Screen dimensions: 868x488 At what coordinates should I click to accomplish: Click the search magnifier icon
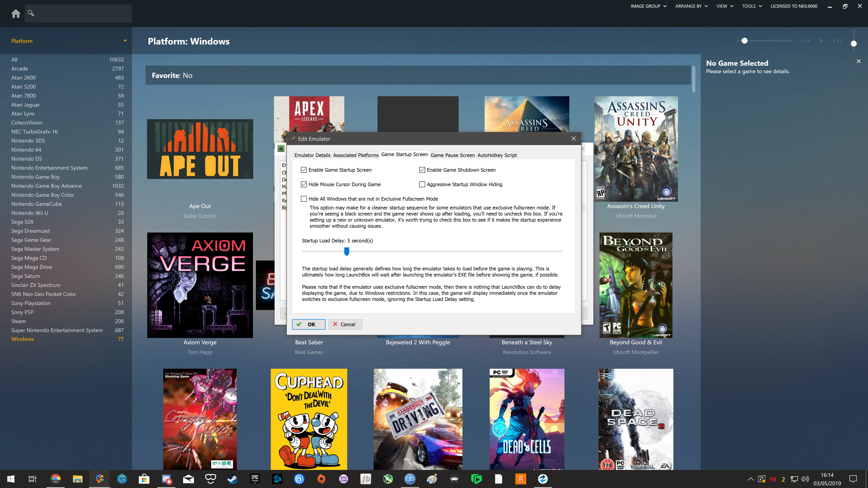(31, 13)
